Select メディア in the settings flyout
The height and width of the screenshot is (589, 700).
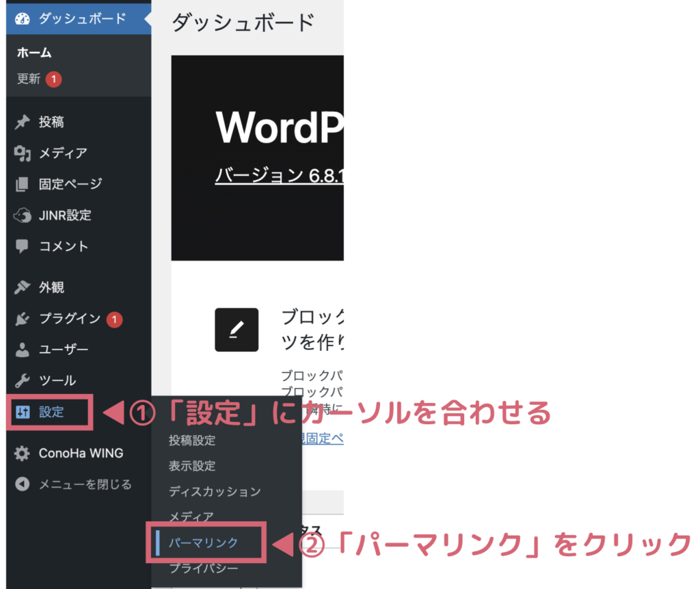pos(191,517)
